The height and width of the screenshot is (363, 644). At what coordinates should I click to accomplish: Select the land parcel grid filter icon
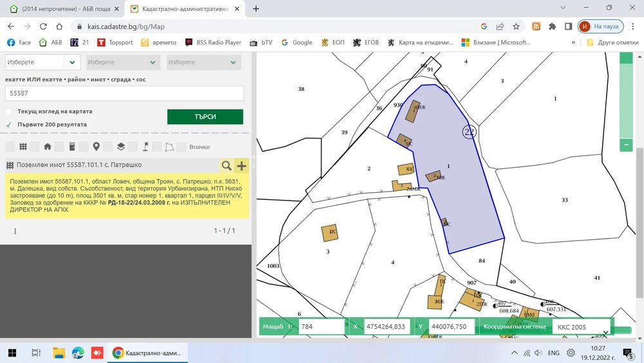point(23,147)
